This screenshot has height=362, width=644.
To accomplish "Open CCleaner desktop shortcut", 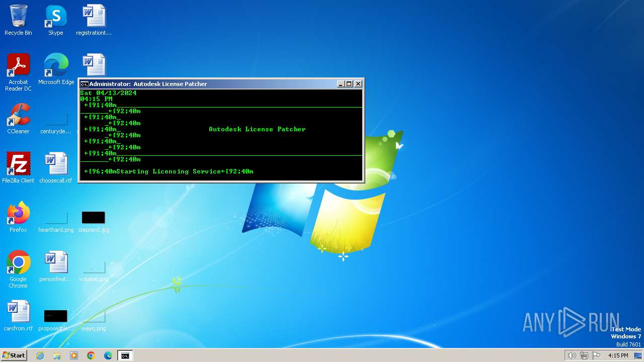I will coord(18,118).
